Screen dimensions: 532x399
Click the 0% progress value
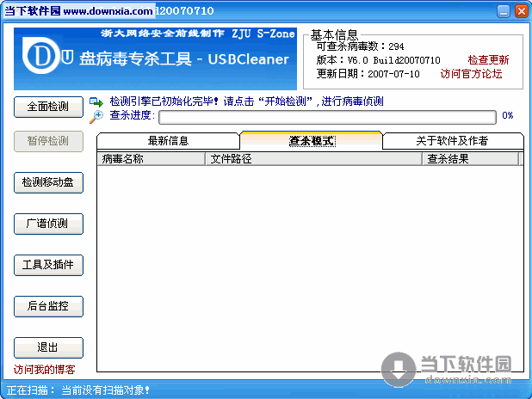(x=508, y=115)
